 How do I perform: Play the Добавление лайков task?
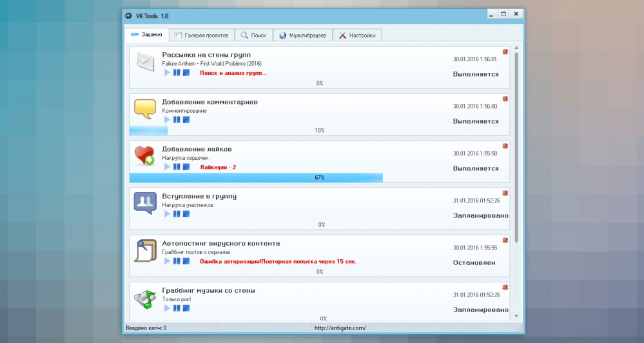[167, 167]
